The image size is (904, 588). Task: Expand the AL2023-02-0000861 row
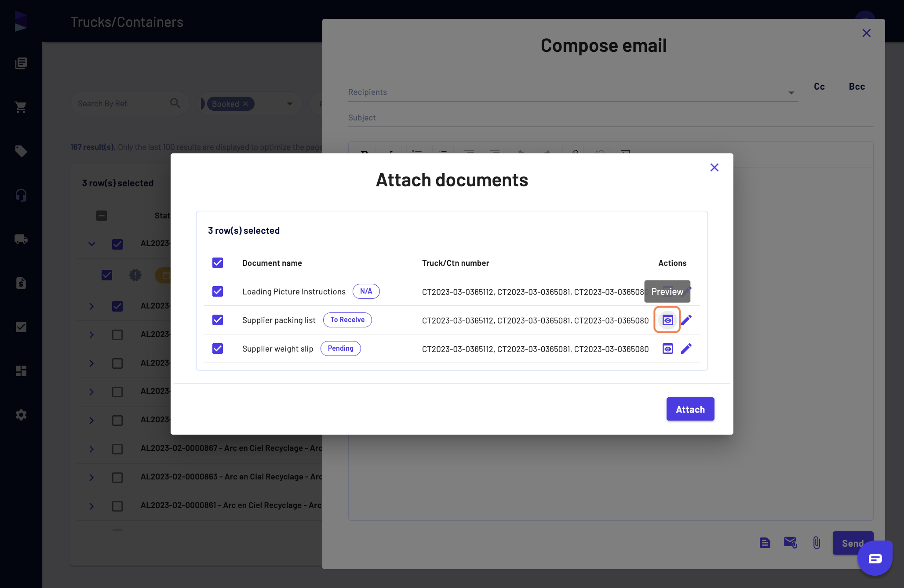tap(91, 506)
